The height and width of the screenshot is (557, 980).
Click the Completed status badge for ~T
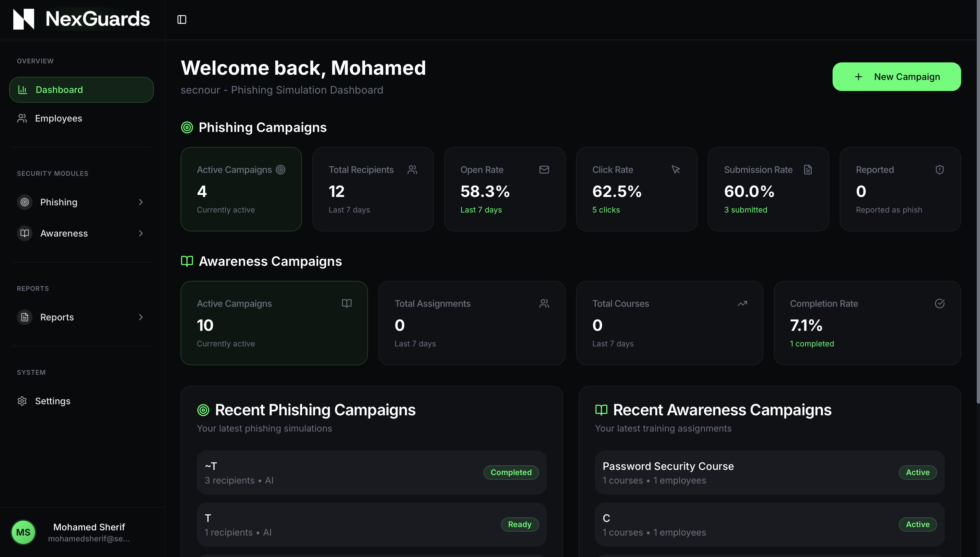(x=511, y=472)
